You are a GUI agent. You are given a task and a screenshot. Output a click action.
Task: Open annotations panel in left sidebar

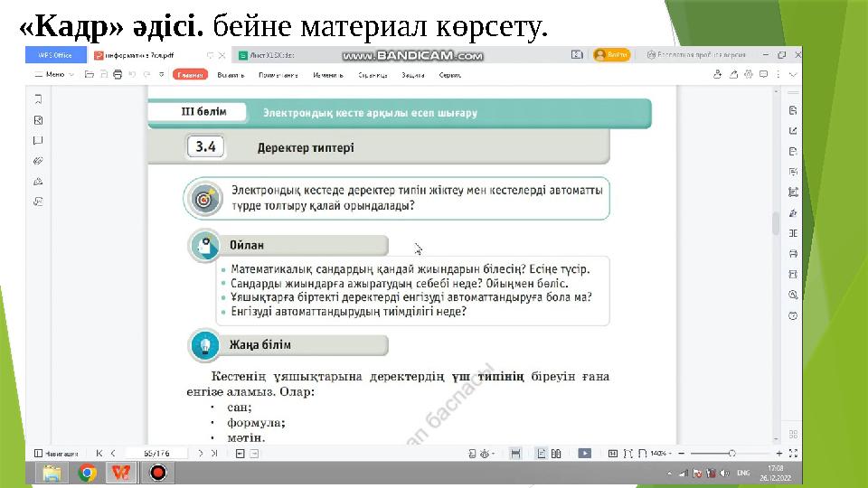(38, 141)
